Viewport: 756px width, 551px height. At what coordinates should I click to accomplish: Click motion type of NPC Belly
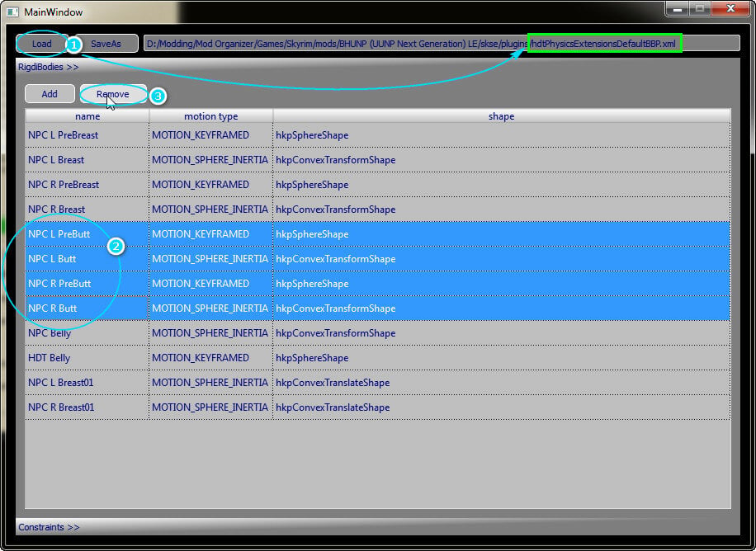pos(211,333)
